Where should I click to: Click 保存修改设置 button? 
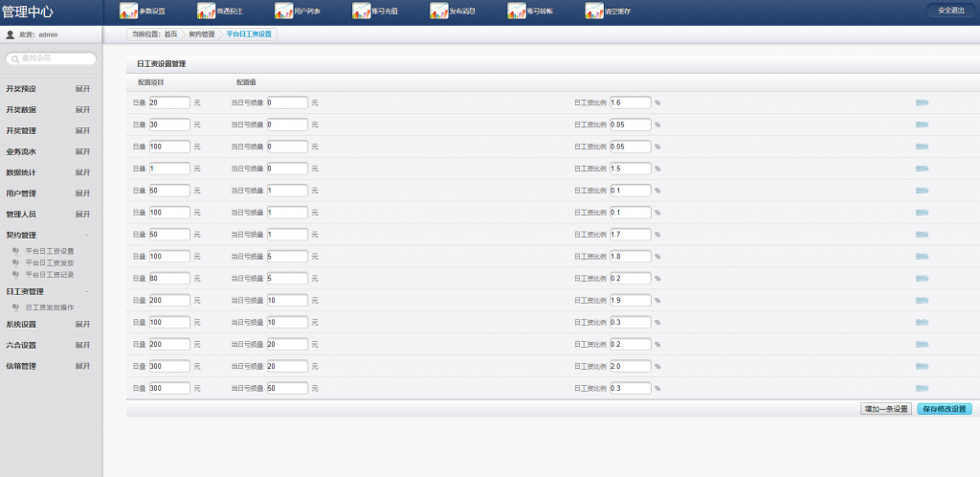(945, 409)
